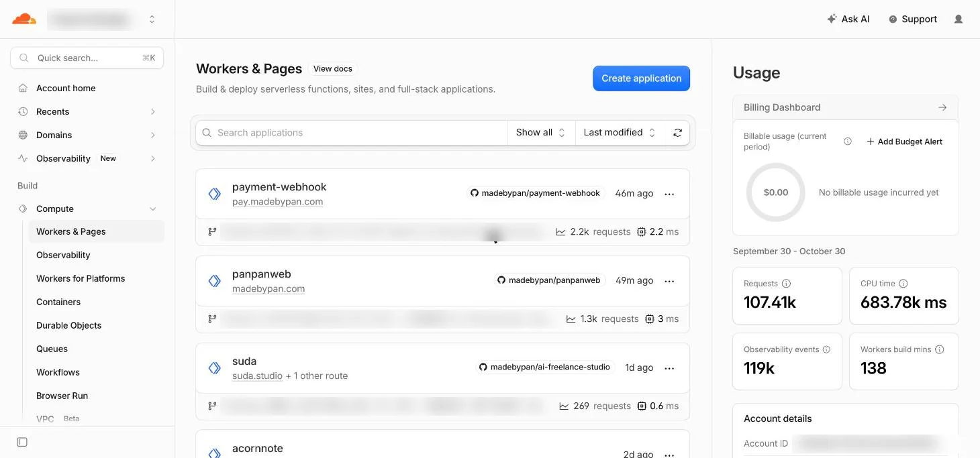Click the 2.2k requests chart icon
The height and width of the screenshot is (458, 980).
point(560,232)
